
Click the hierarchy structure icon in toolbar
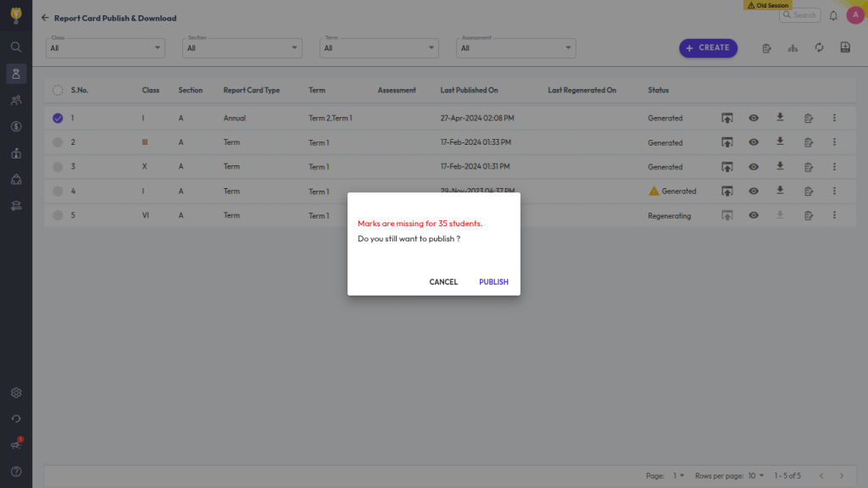pos(793,48)
